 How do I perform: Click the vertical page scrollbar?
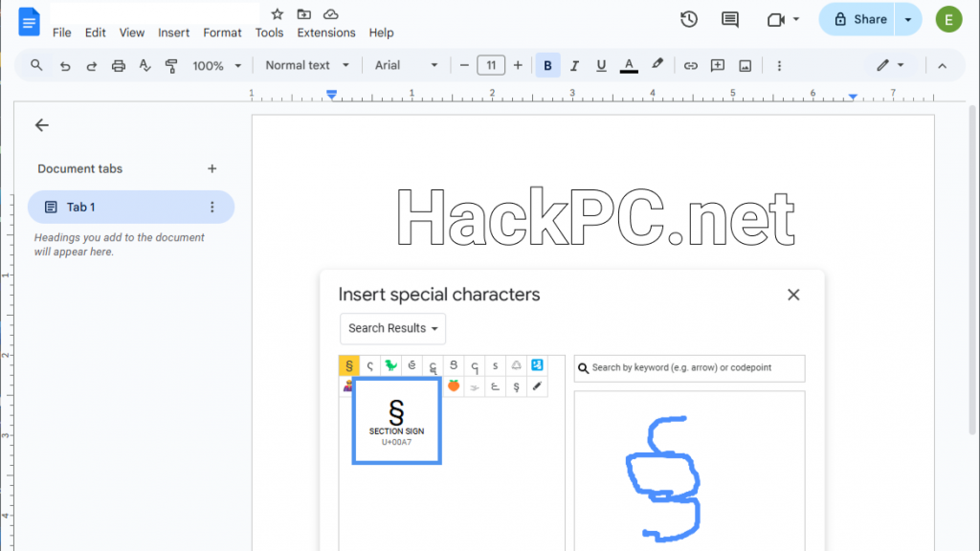(972, 270)
